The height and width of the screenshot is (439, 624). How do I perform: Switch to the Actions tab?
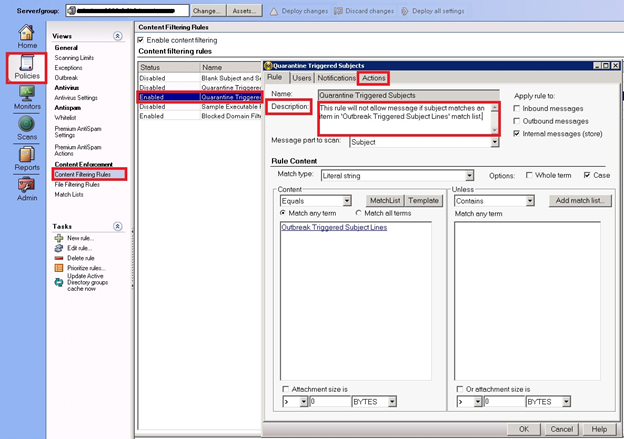[374, 78]
